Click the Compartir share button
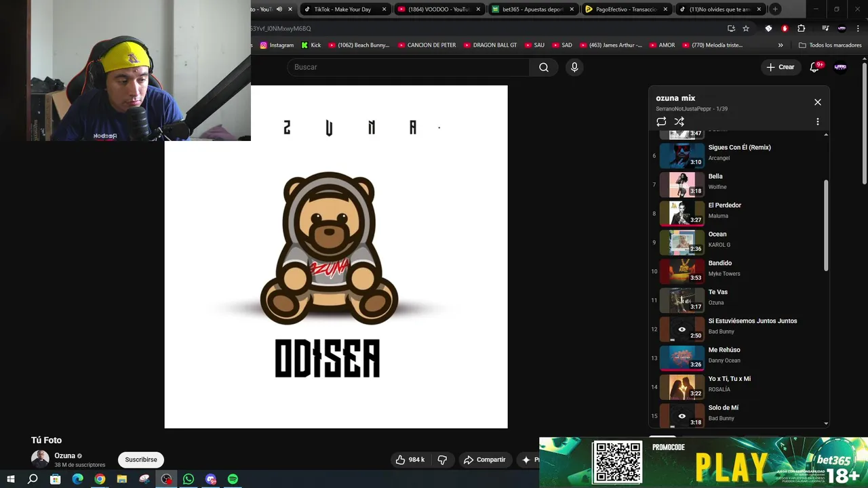The image size is (868, 488). coord(484,460)
